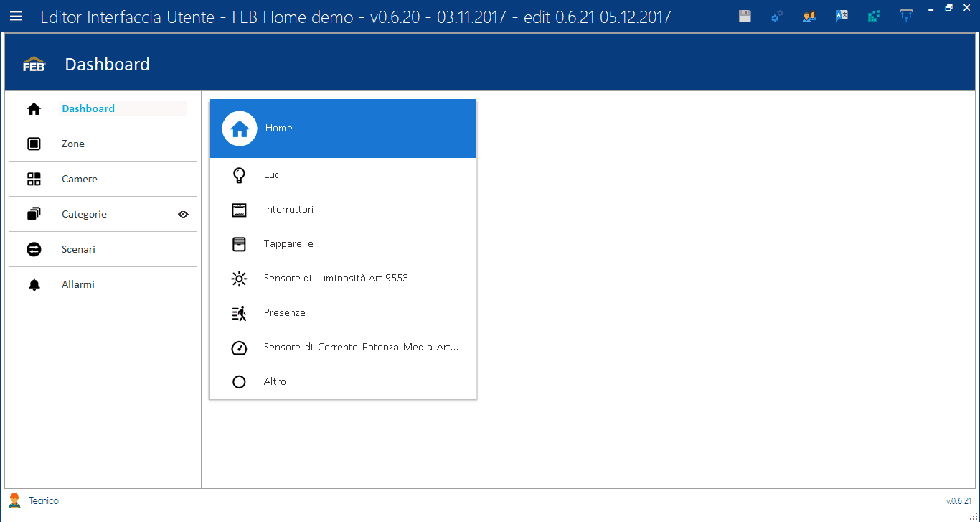Image resolution: width=980 pixels, height=522 pixels.
Task: Click the Tecnico worker icon in status bar
Action: tap(14, 500)
